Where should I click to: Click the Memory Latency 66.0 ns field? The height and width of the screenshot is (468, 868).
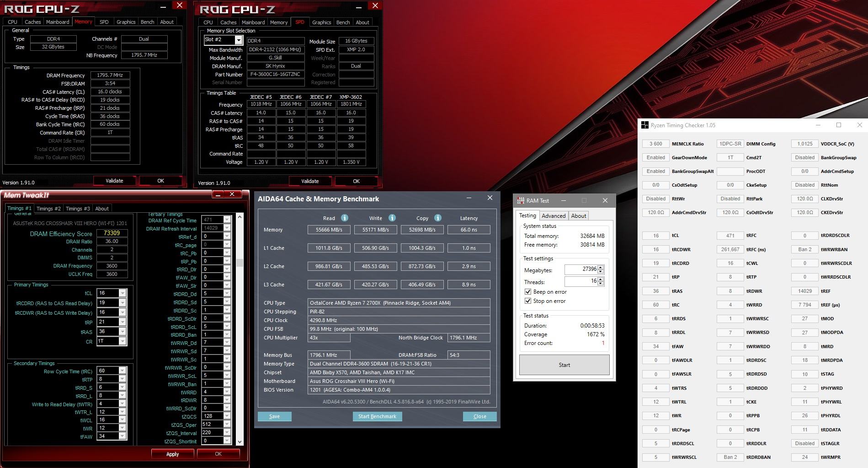[469, 230]
